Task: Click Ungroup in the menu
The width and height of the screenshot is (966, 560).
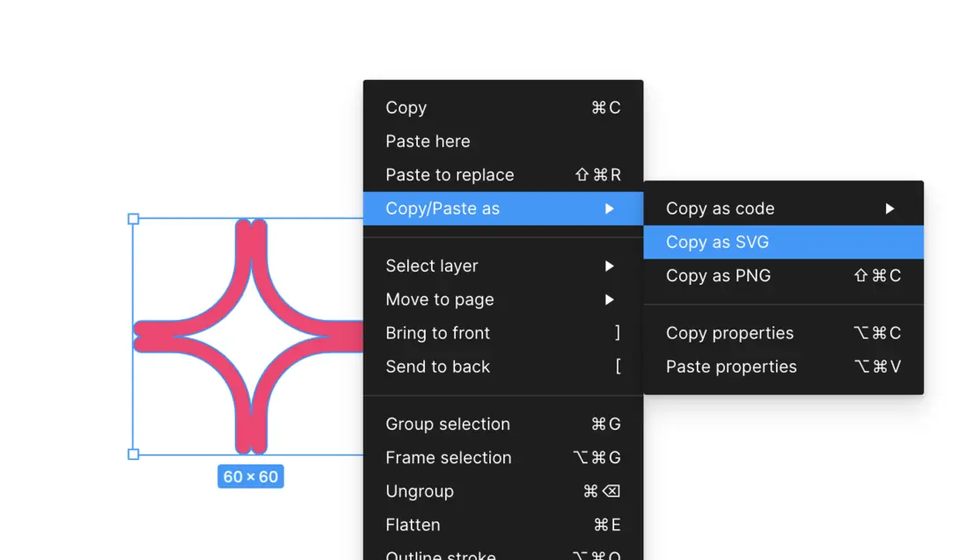Action: (420, 491)
